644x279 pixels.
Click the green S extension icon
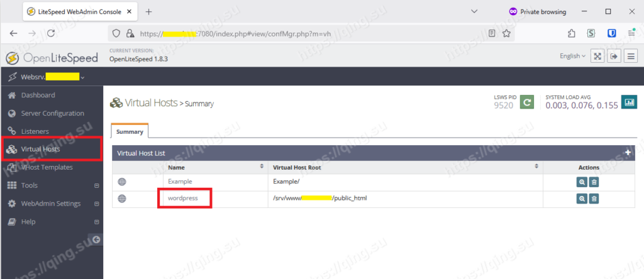591,34
